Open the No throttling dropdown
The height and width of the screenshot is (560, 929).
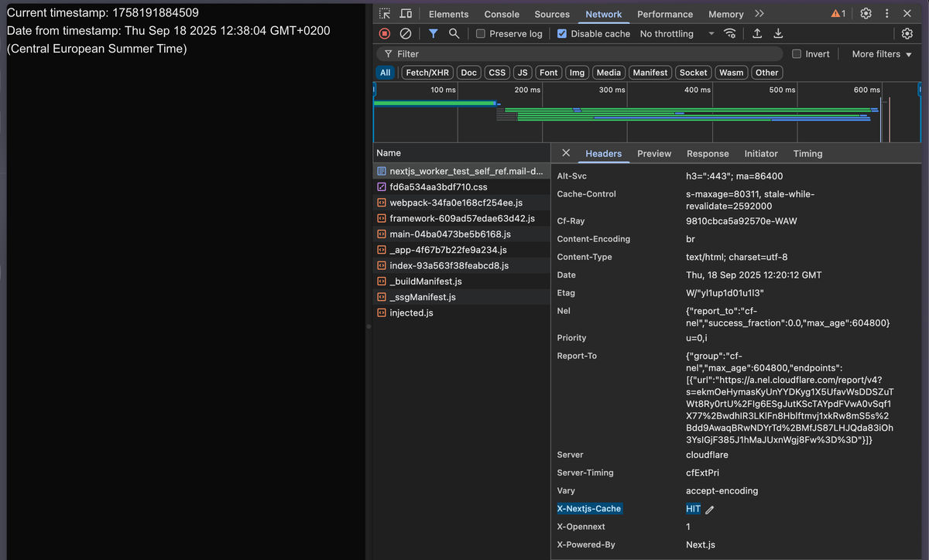click(x=674, y=33)
